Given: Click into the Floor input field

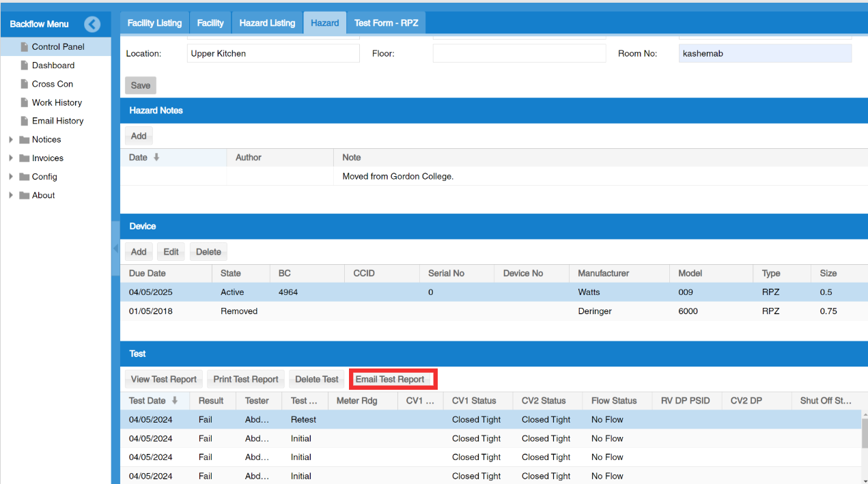Looking at the screenshot, I should [x=519, y=53].
